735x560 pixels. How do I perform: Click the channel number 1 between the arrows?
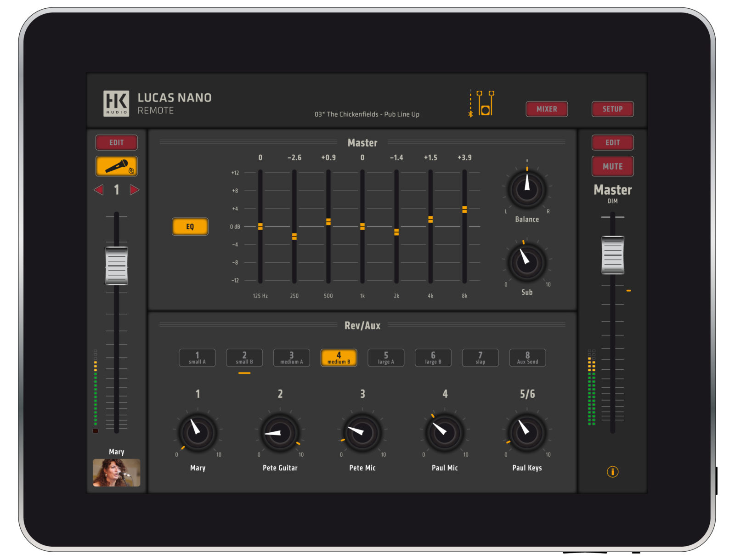point(116,190)
